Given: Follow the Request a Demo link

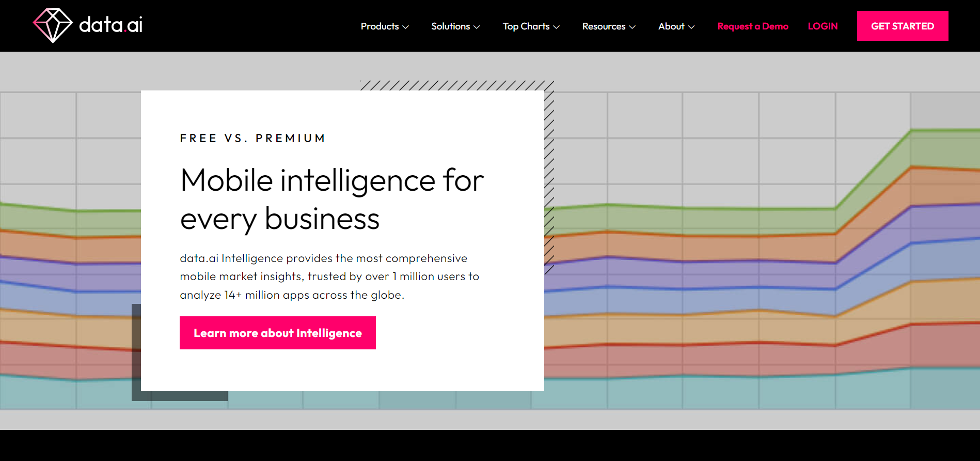Looking at the screenshot, I should click(753, 26).
